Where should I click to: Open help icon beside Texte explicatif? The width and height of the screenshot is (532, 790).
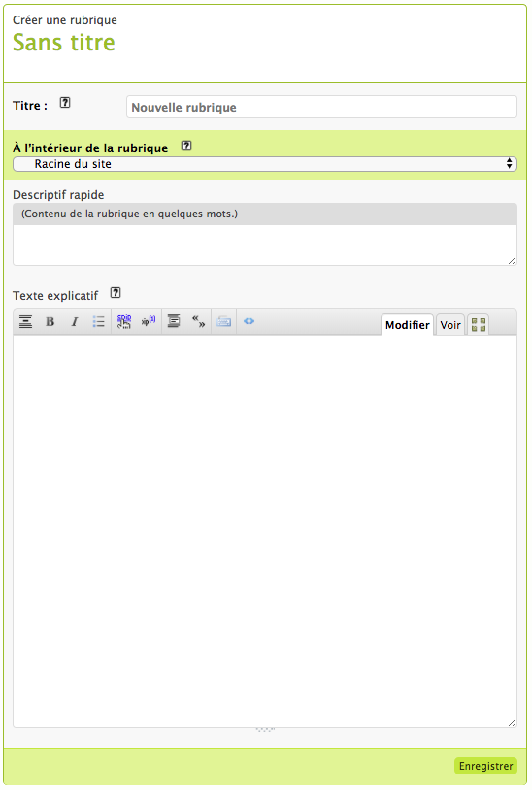click(116, 292)
